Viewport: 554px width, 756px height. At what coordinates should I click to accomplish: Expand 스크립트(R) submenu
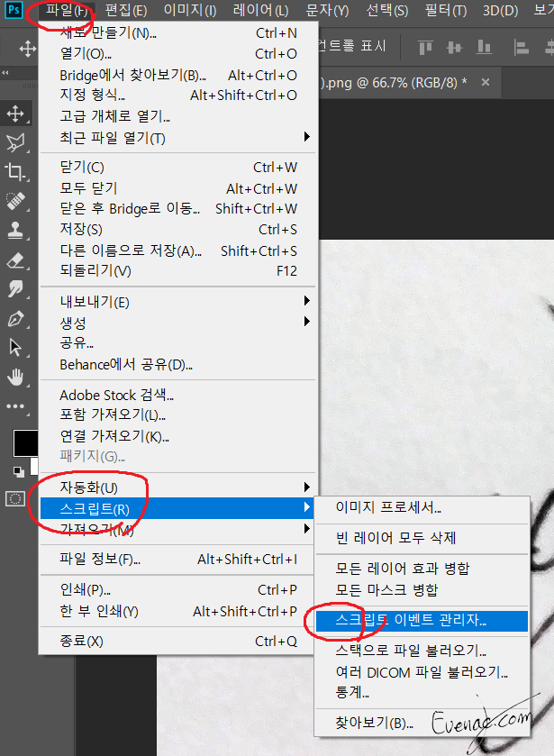tap(178, 509)
